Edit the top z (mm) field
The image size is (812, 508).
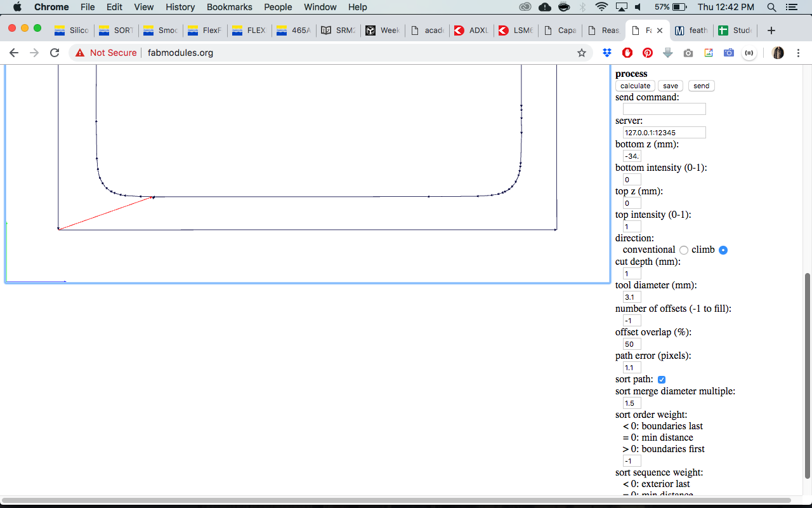pos(632,203)
